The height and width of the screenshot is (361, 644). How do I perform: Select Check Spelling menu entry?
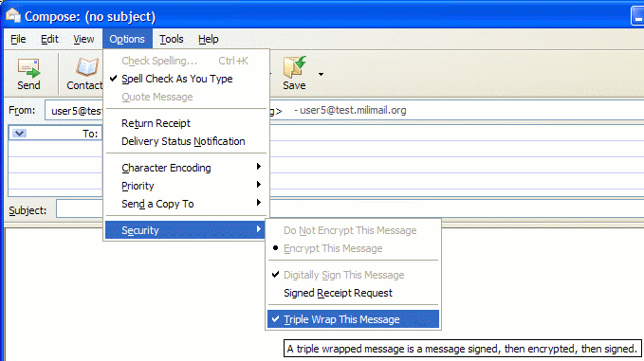coord(186,61)
